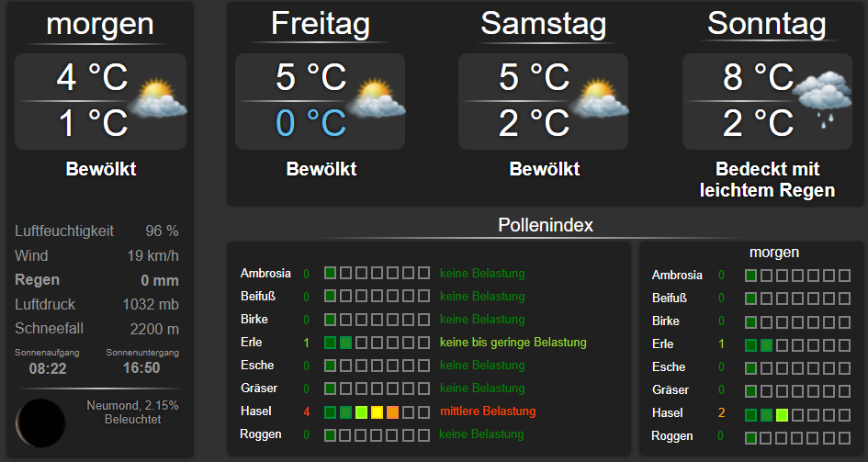Click the 'mittlere Belastung' label for Hasel

click(488, 411)
